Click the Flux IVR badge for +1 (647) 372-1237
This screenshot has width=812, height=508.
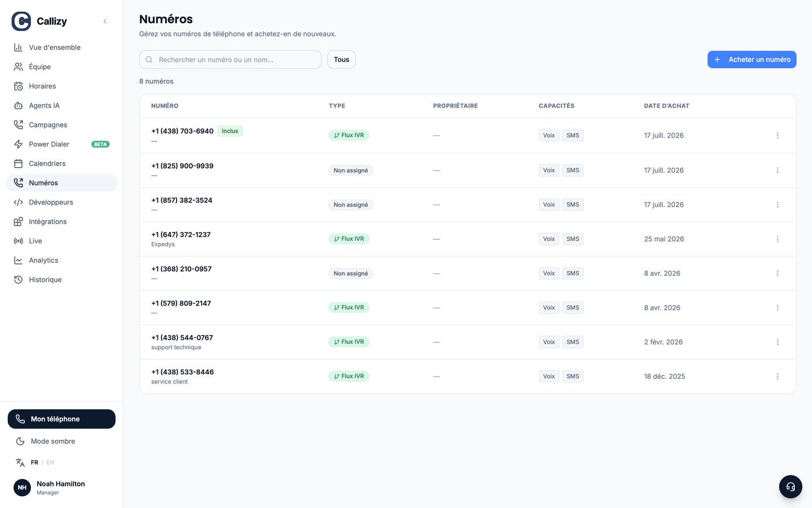[x=349, y=239]
